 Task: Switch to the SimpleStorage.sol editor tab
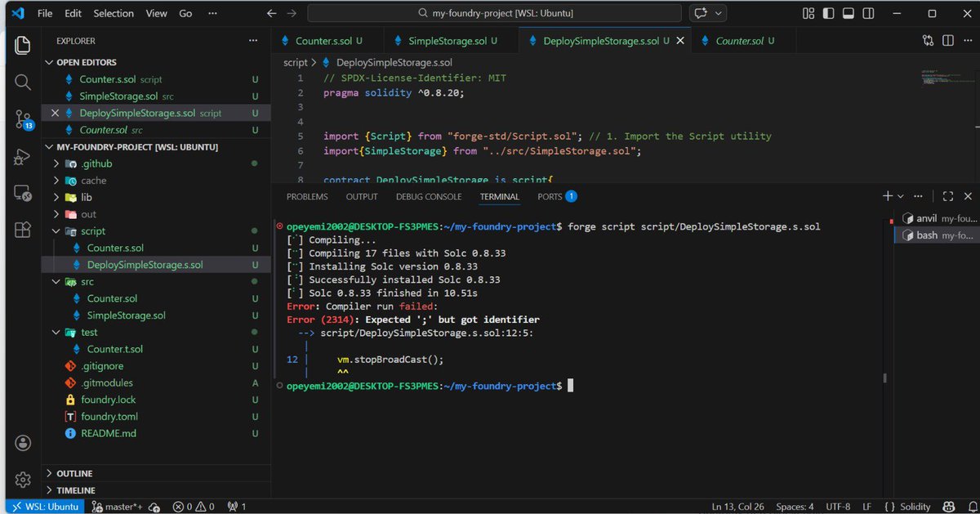(x=447, y=41)
